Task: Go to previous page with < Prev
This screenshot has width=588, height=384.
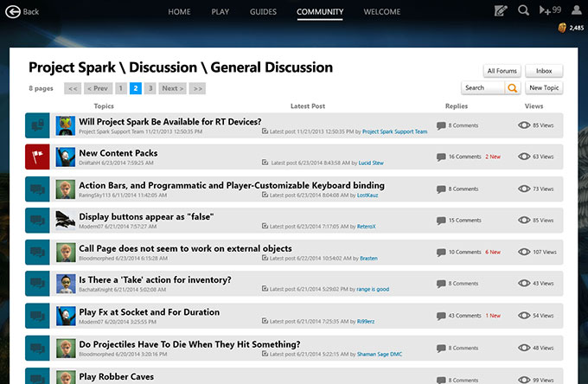Action: pyautogui.click(x=98, y=88)
